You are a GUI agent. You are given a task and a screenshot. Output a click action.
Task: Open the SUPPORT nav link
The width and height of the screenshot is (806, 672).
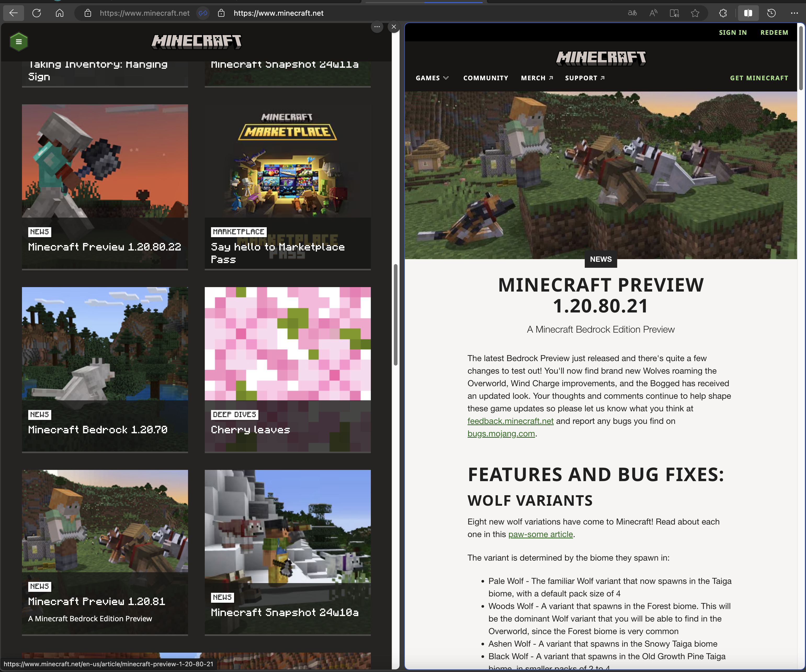(584, 78)
